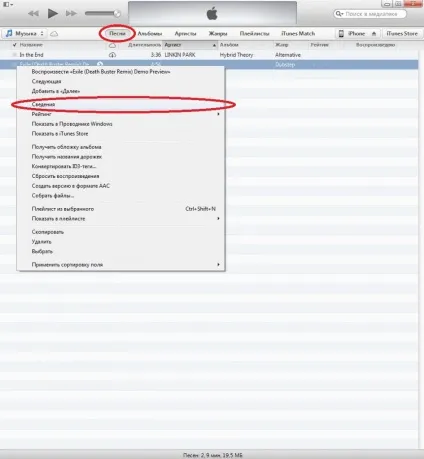
Task: Choose Получить названия дорожек
Action: pyautogui.click(x=121, y=156)
